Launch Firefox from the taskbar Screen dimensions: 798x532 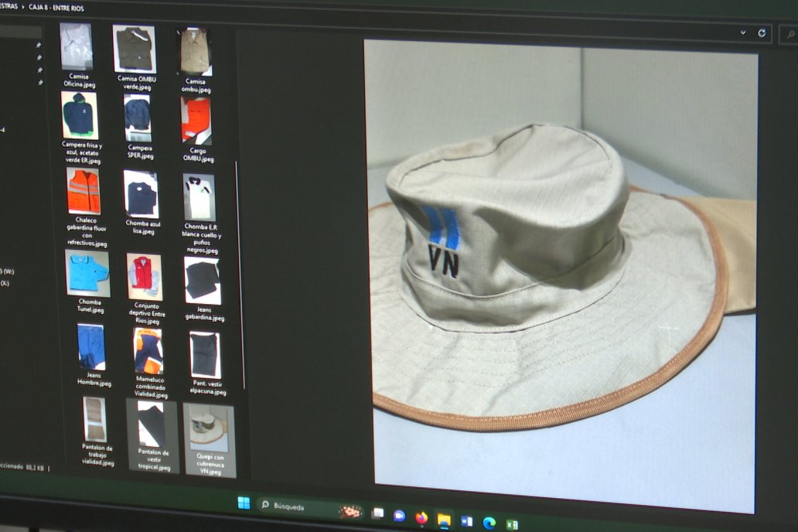pos(421,518)
